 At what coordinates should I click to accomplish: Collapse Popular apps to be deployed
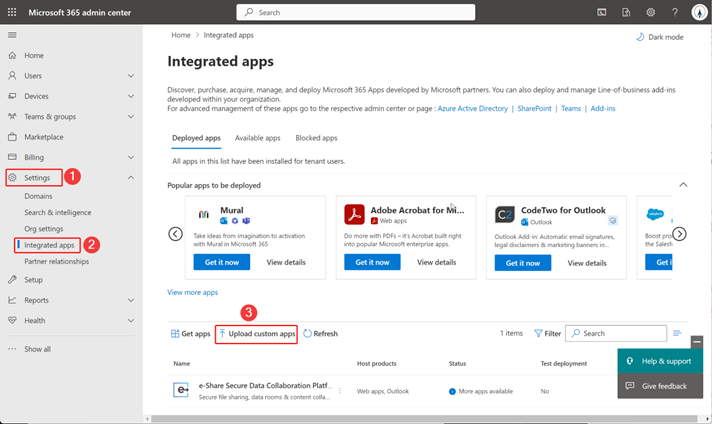coord(683,185)
